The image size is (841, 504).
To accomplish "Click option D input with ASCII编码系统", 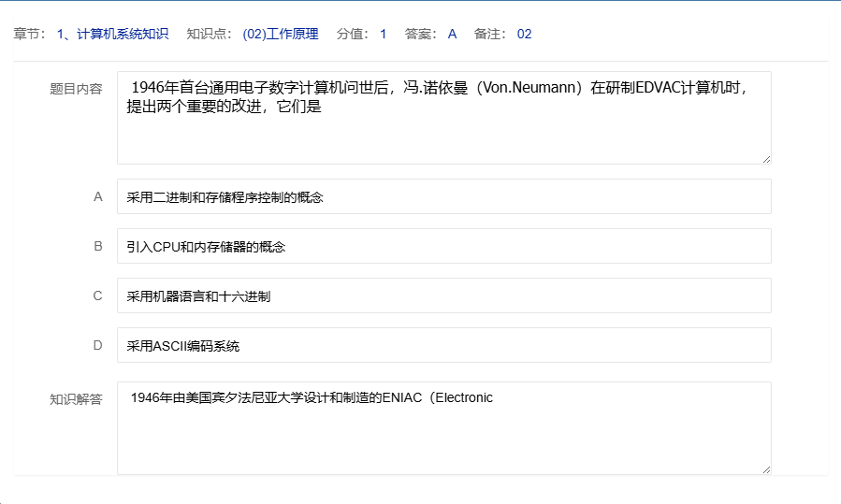I will 443,345.
